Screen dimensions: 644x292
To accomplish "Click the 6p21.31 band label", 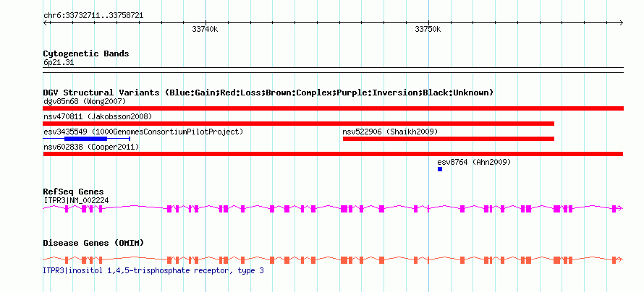I will (x=59, y=63).
